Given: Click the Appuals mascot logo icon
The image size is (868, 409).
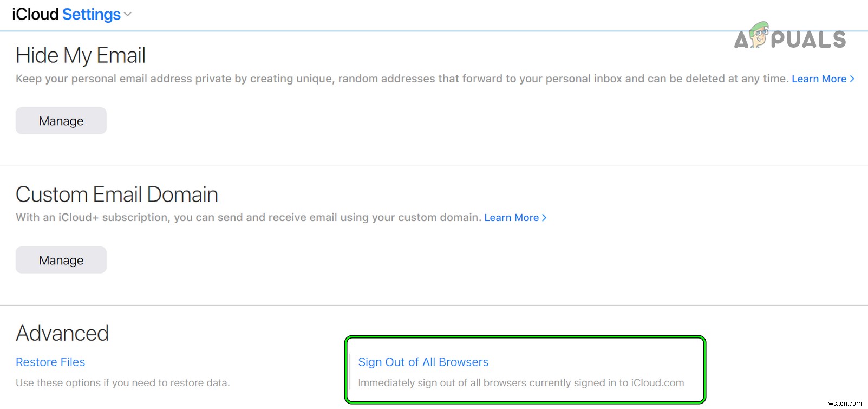Looking at the screenshot, I should click(x=759, y=35).
